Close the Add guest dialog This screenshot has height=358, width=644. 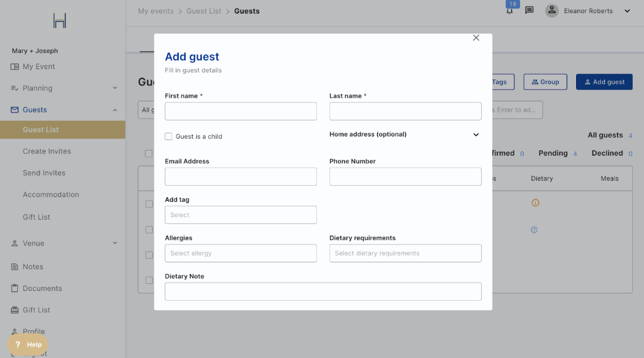[x=476, y=38]
